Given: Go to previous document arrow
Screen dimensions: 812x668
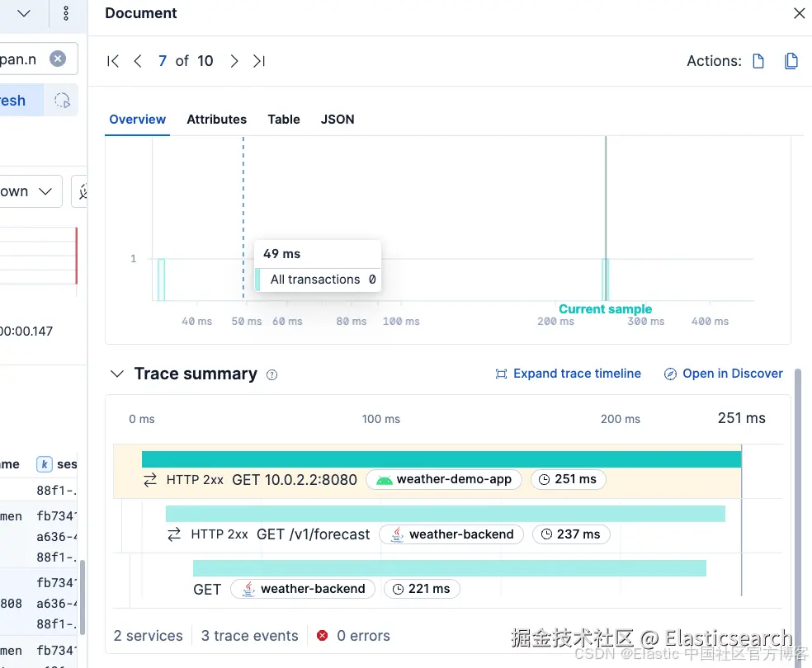Looking at the screenshot, I should point(138,61).
